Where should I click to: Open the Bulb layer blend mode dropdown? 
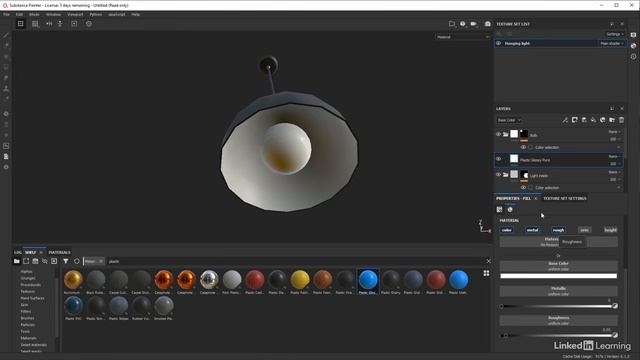(614, 132)
